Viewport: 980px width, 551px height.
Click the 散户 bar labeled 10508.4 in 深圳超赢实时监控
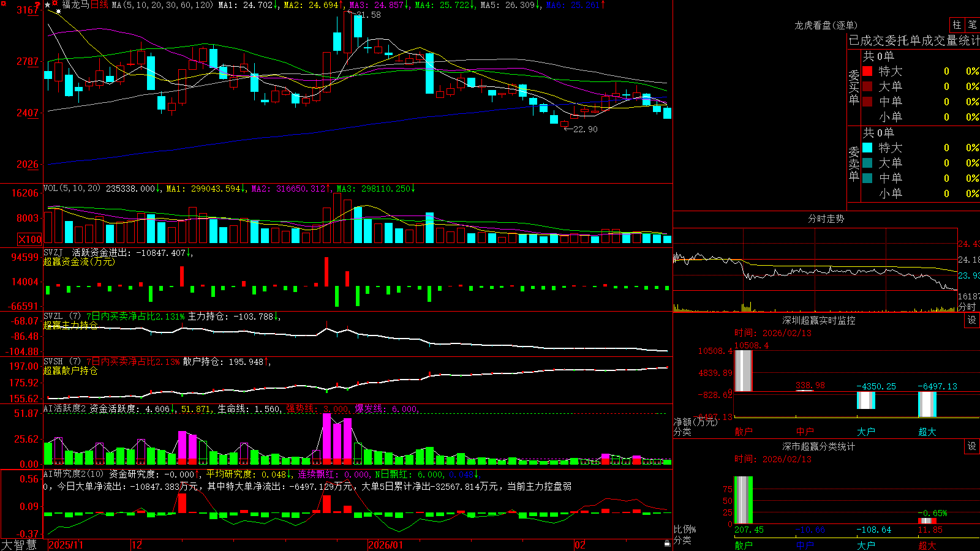tap(744, 370)
